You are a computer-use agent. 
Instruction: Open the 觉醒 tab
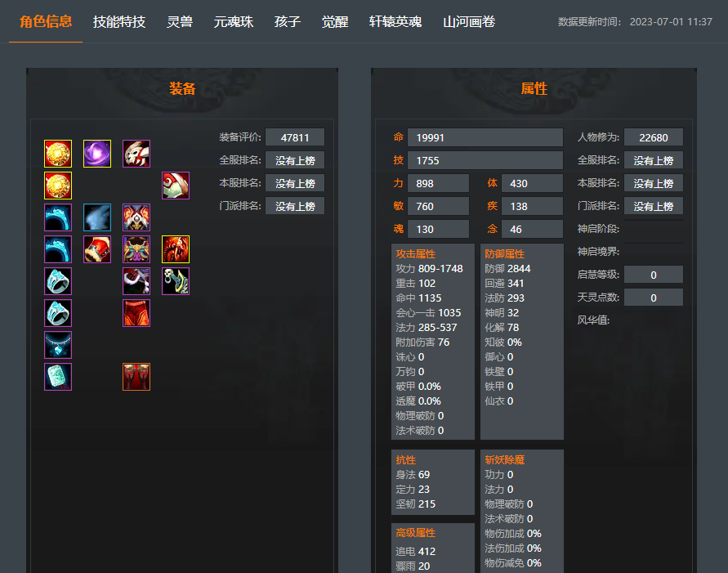335,22
